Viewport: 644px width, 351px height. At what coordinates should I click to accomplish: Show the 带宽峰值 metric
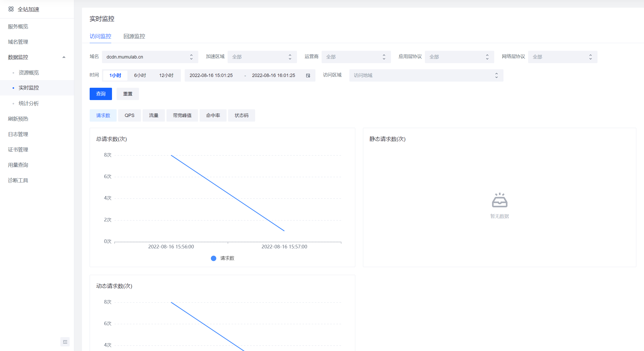[182, 115]
